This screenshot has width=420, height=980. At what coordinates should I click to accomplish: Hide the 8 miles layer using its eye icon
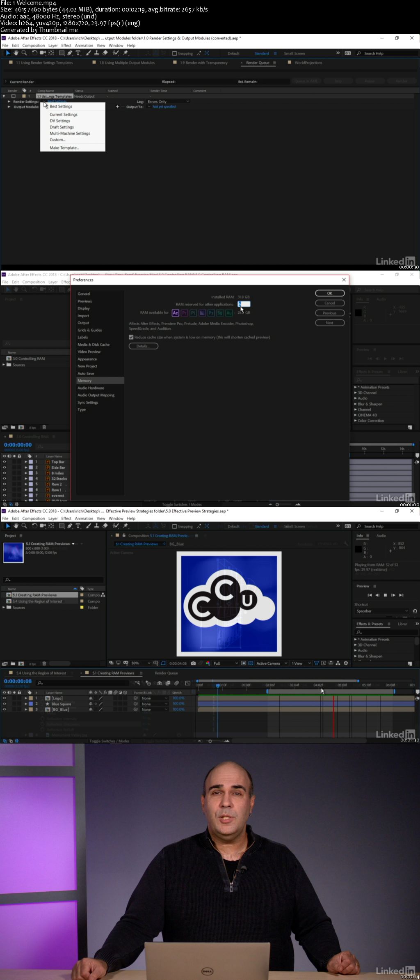pos(5,473)
